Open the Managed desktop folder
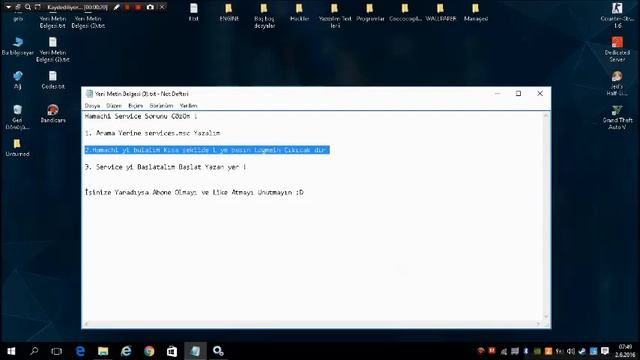Viewport: 640px width, 360px height. pyautogui.click(x=476, y=12)
